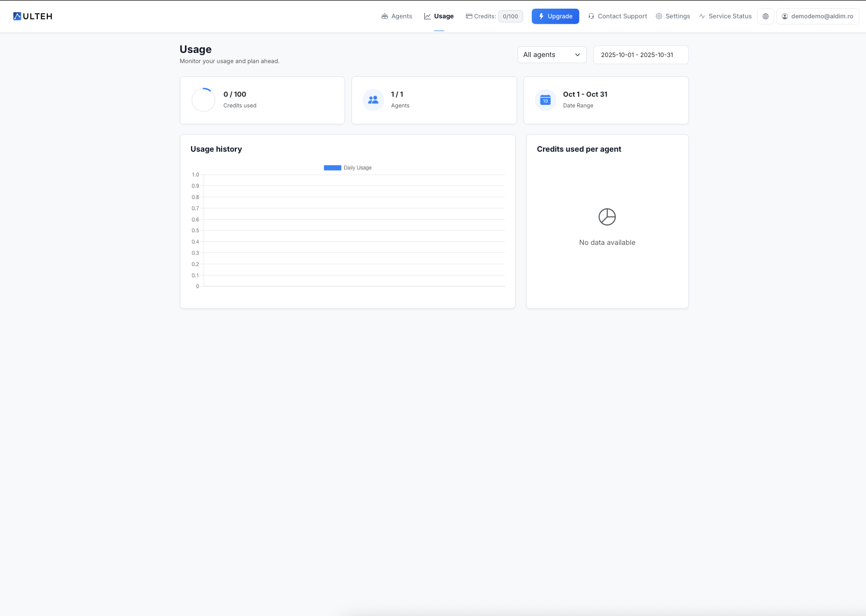Click the calendar icon in Date Range card
This screenshot has width=866, height=616.
click(545, 100)
